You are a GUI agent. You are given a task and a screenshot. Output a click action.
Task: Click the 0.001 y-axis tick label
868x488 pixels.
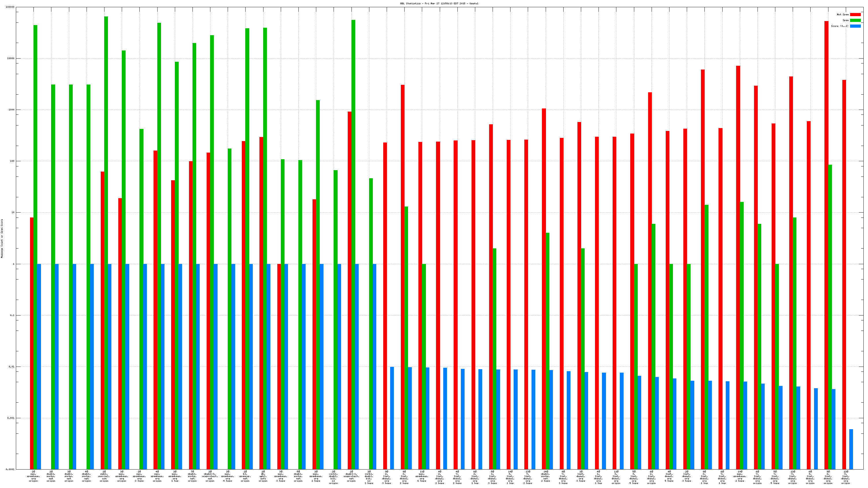tap(11, 418)
